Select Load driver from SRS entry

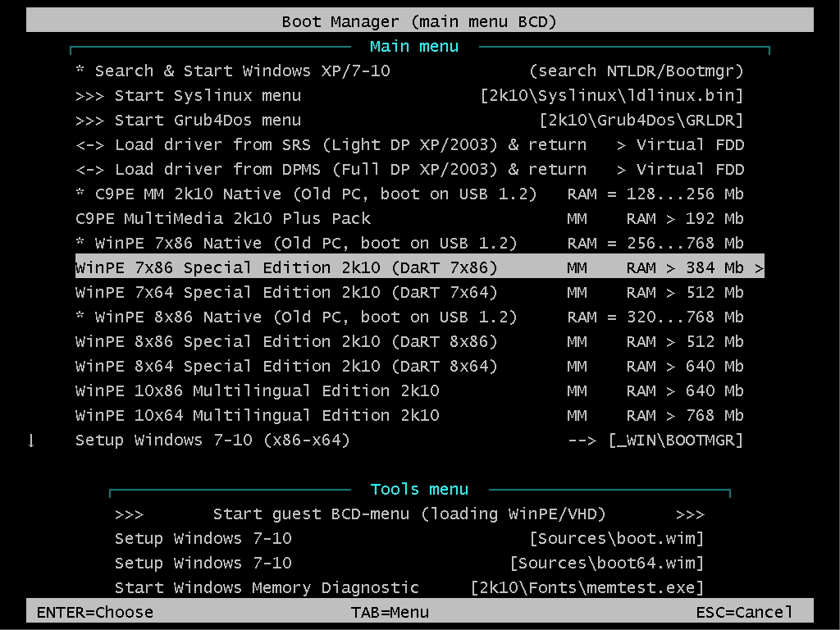pyautogui.click(x=331, y=145)
